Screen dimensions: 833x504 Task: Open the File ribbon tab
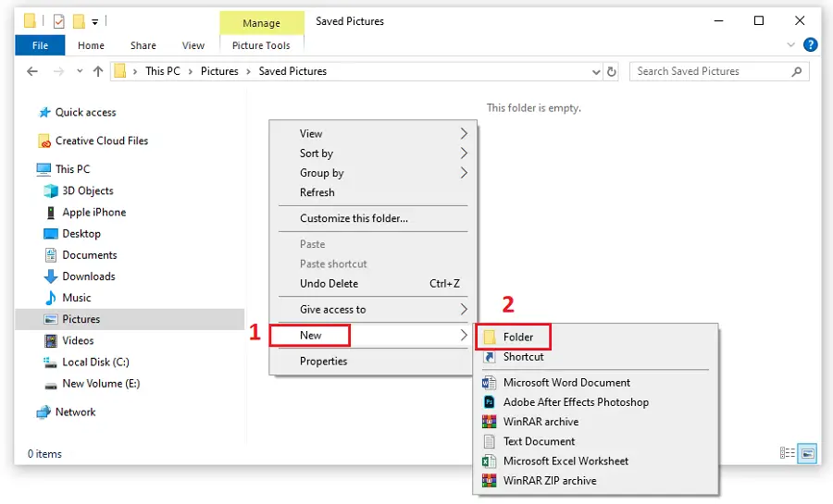point(40,45)
